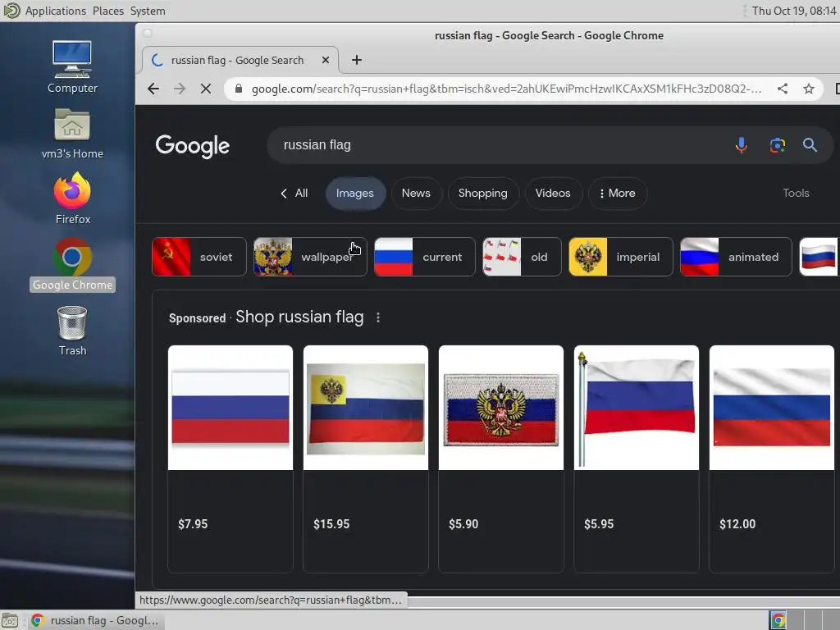Click the $12.00 price text
The image size is (840, 630).
click(x=737, y=524)
